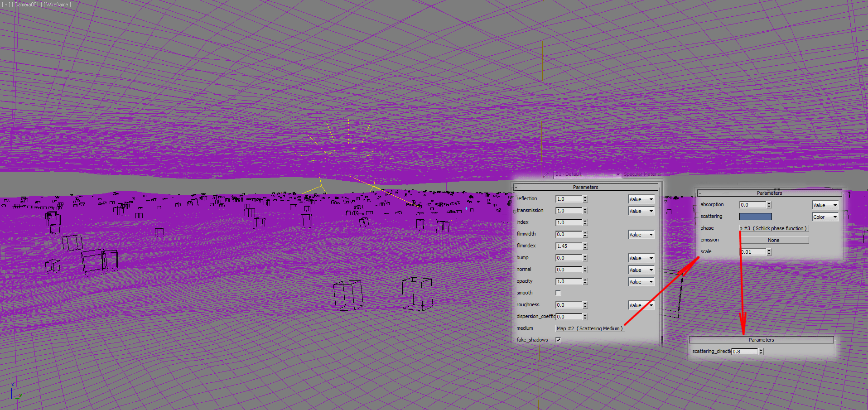Click the dispersion_coefficient value field
The image size is (868, 410).
point(569,317)
